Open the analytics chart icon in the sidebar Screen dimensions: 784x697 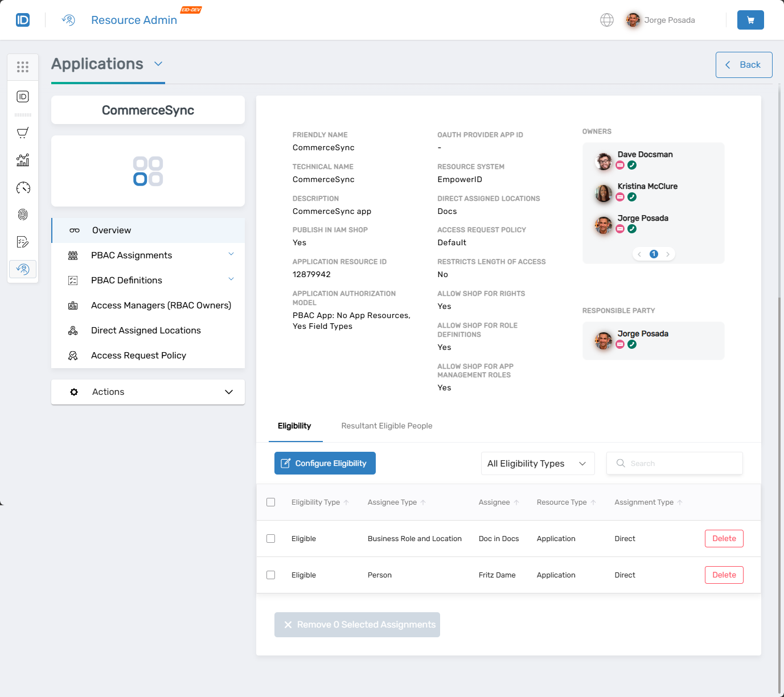(x=23, y=160)
